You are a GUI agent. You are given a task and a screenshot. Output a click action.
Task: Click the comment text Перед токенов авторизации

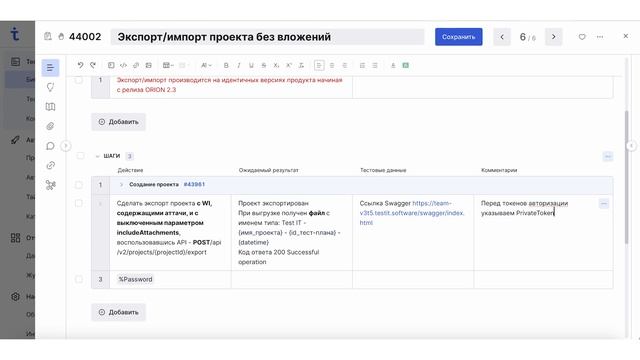[x=524, y=203]
